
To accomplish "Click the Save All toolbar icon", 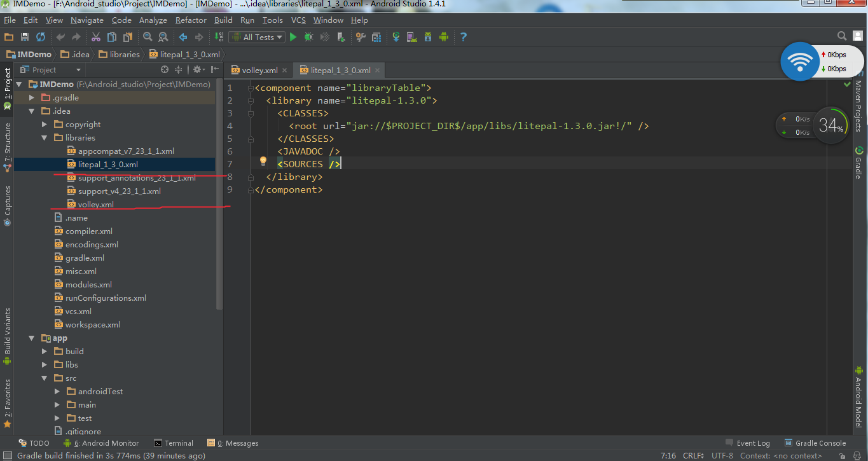I will pos(25,37).
